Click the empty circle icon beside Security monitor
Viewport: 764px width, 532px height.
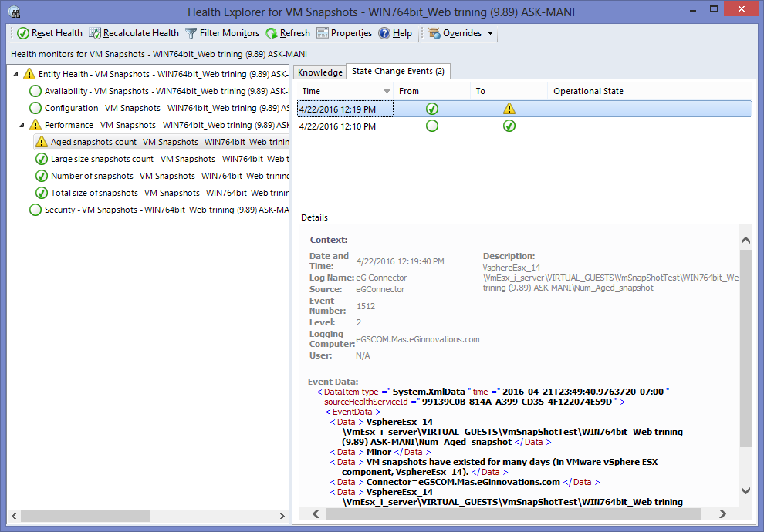tap(35, 210)
